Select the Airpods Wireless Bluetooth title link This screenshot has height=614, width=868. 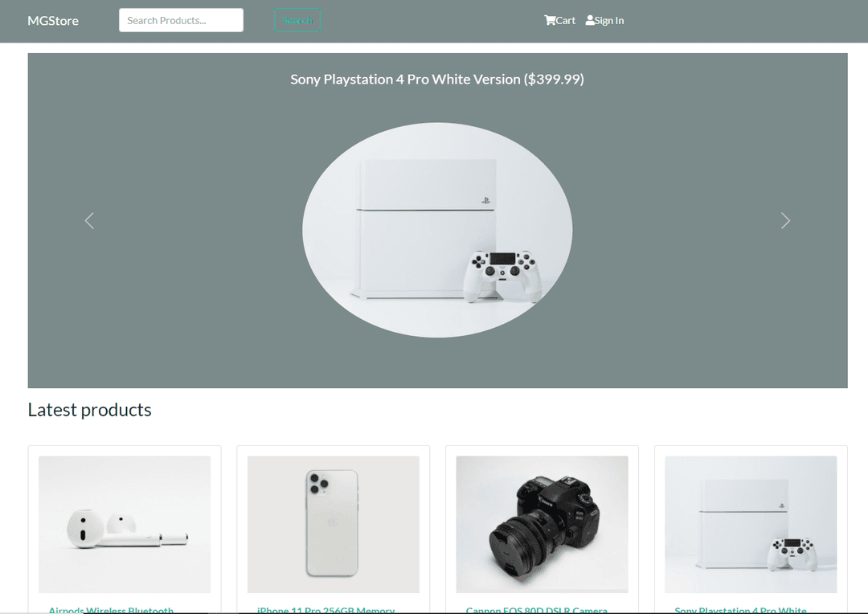click(x=111, y=609)
